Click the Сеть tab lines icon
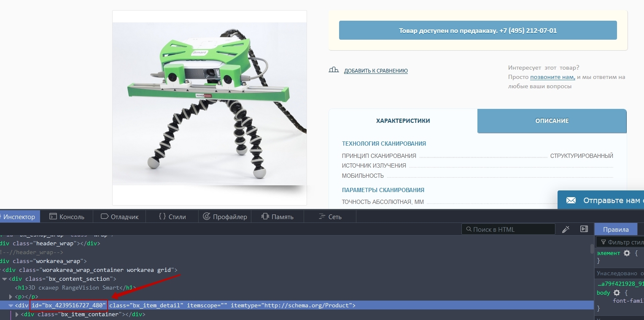The image size is (644, 320). pos(322,217)
